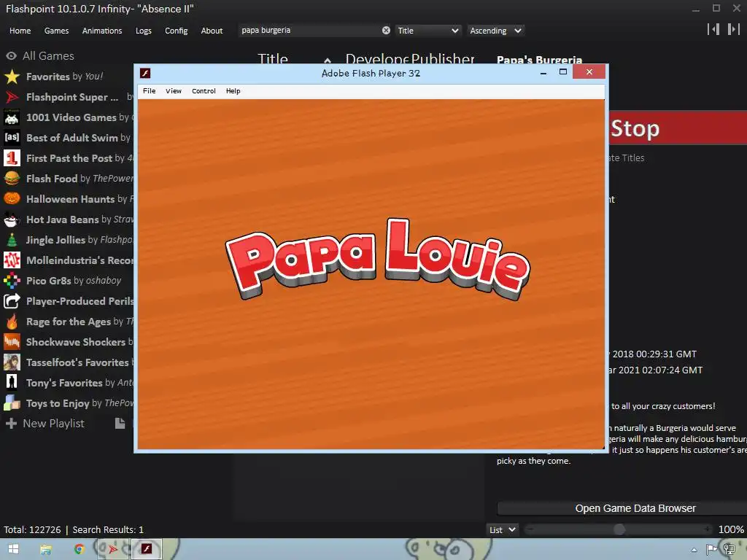Toggle the left sidebar collapse icon
The image size is (747, 560).
[713, 29]
